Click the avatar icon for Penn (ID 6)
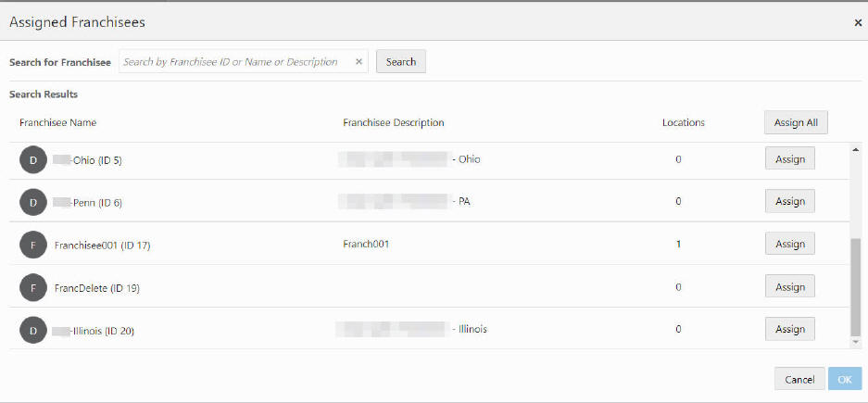Image resolution: width=868 pixels, height=403 pixels. [x=33, y=203]
